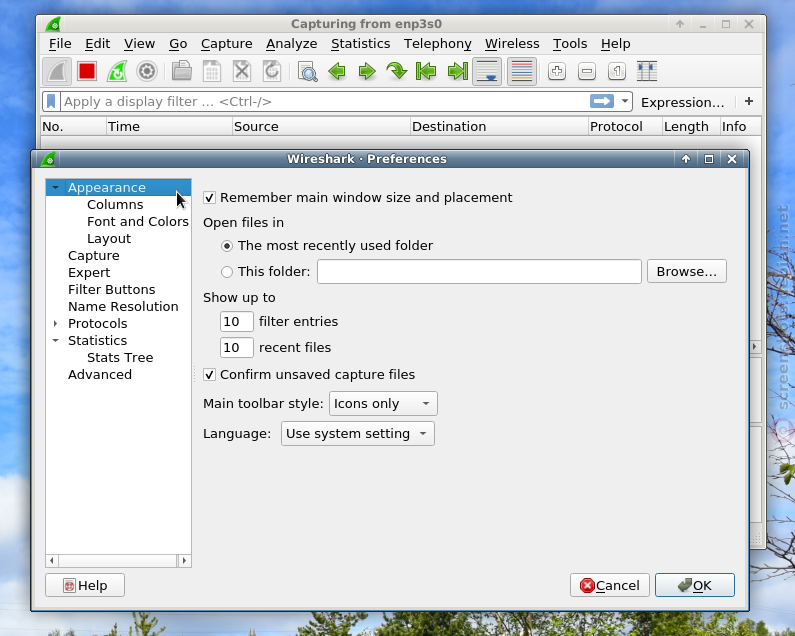Screen dimensions: 795x636
Task: Go forward to next packet arrow
Action: (367, 72)
